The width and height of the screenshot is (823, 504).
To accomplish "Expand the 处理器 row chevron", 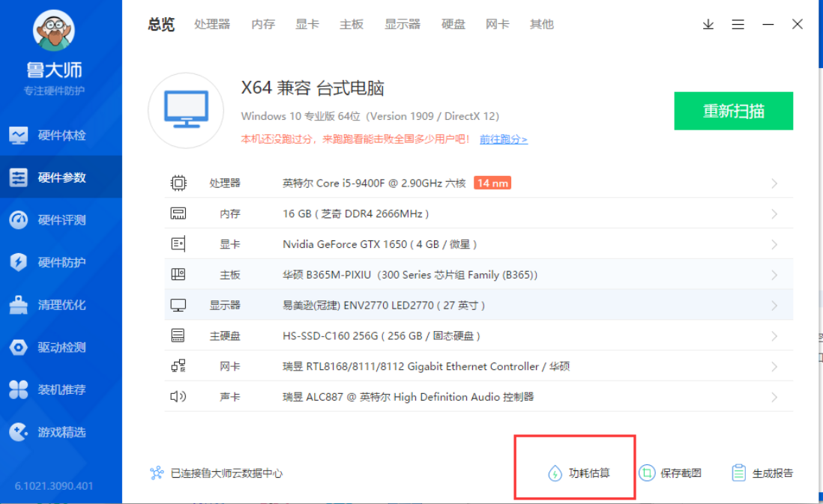I will [774, 183].
